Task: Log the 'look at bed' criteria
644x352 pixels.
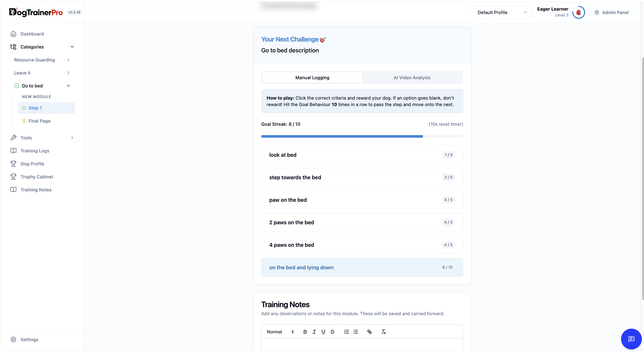Action: point(362,155)
